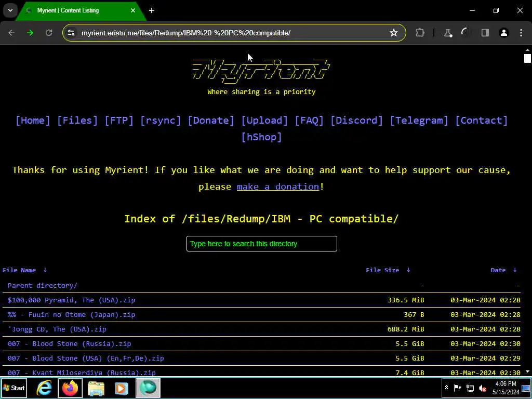
Task: Sort by Date column header
Action: click(498, 270)
